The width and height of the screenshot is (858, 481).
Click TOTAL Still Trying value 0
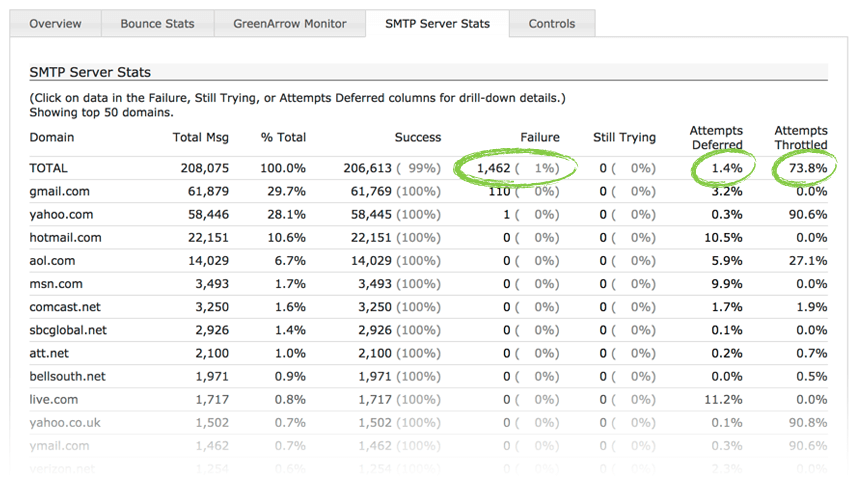click(x=604, y=168)
